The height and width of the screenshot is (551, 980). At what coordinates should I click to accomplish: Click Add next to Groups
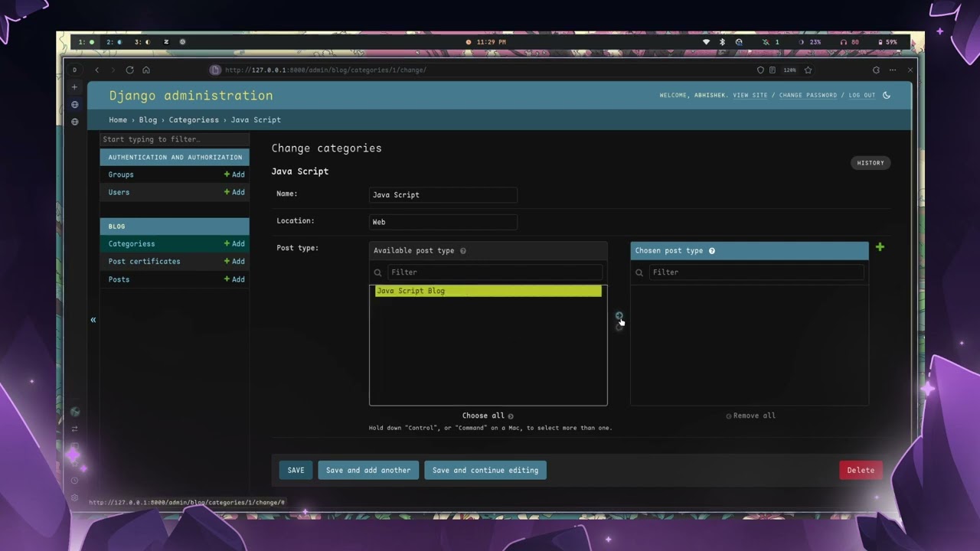pyautogui.click(x=234, y=174)
